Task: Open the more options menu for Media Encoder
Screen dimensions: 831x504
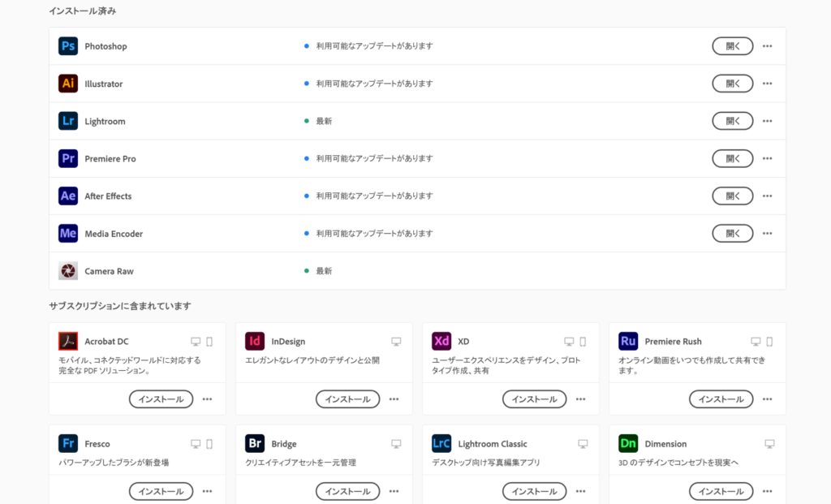Action: tap(768, 233)
